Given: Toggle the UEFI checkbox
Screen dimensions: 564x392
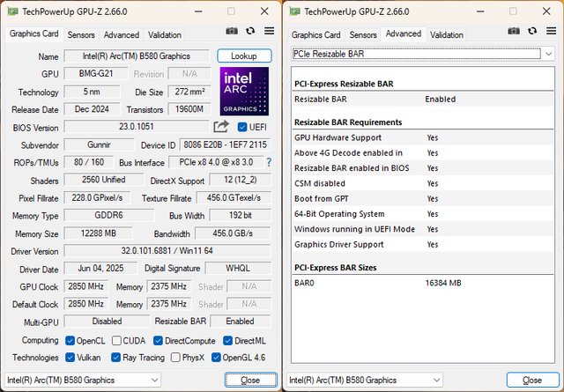Looking at the screenshot, I should 242,127.
